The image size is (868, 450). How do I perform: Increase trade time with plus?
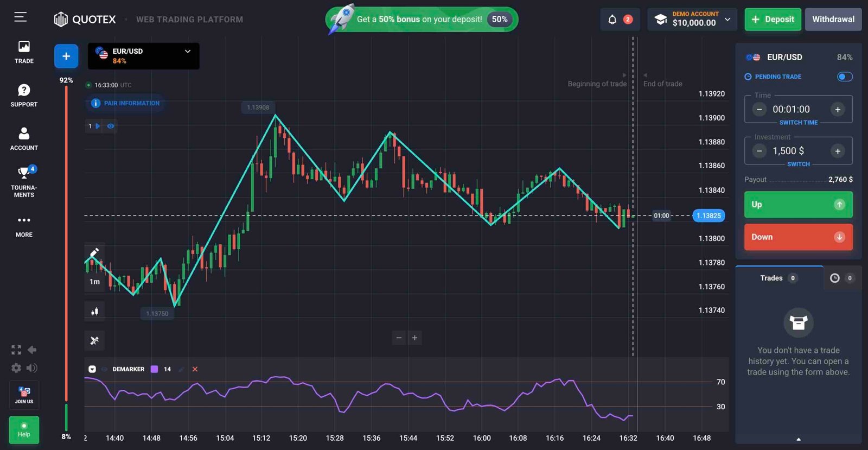pyautogui.click(x=838, y=109)
